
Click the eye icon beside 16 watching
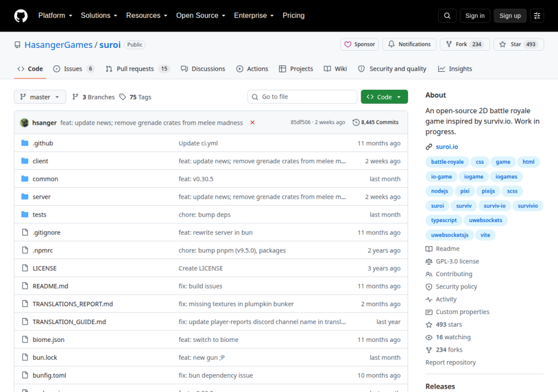(429, 337)
